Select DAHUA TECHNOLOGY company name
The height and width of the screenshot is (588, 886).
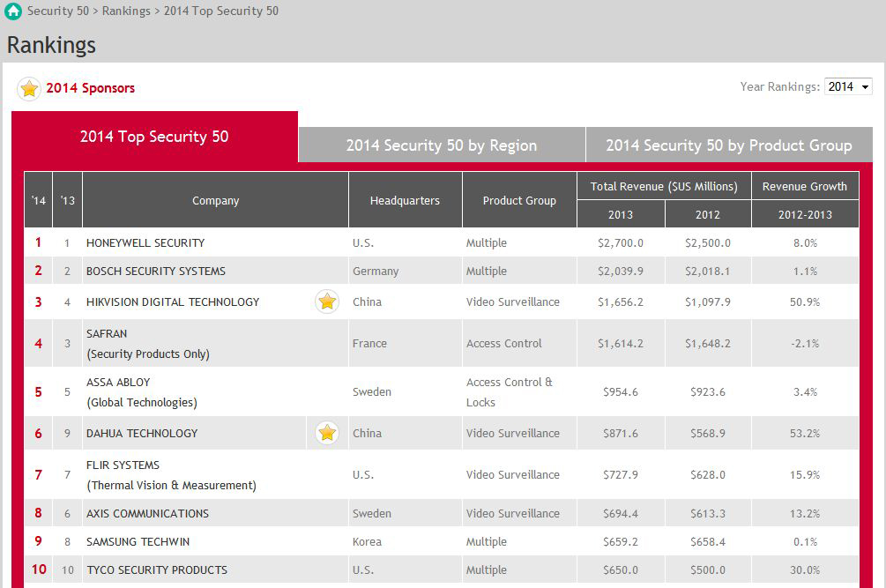[142, 433]
